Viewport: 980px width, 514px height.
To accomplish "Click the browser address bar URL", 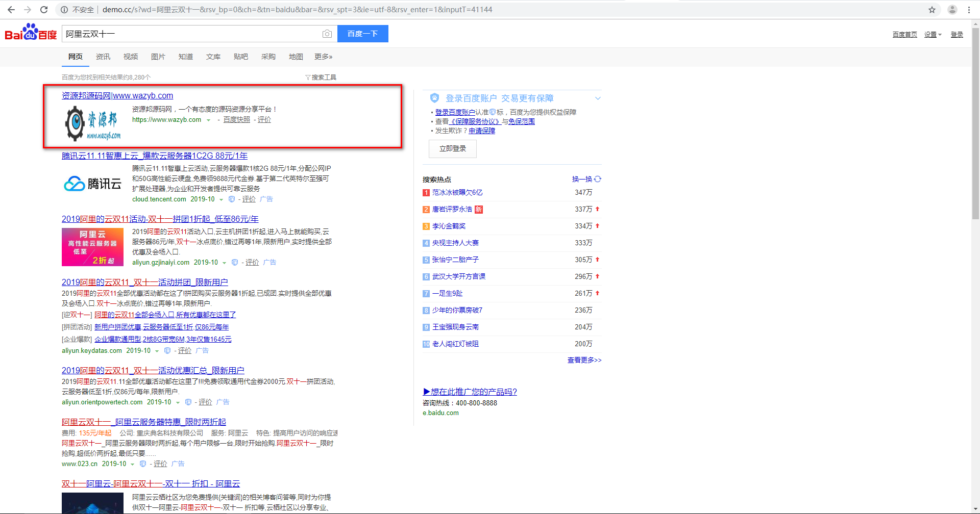I will 298,10.
